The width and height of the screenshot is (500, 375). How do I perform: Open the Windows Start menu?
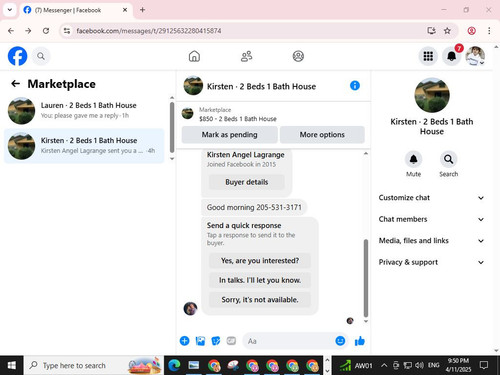11,365
